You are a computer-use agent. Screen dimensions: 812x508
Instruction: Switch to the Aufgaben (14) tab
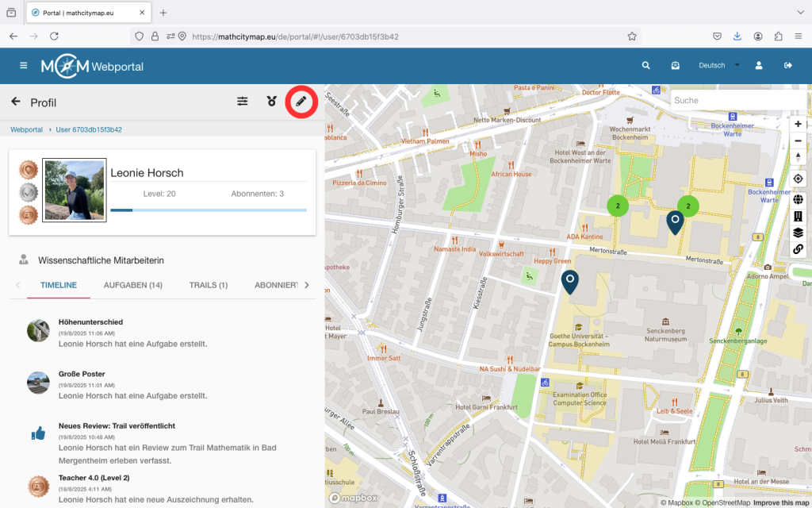[133, 285]
